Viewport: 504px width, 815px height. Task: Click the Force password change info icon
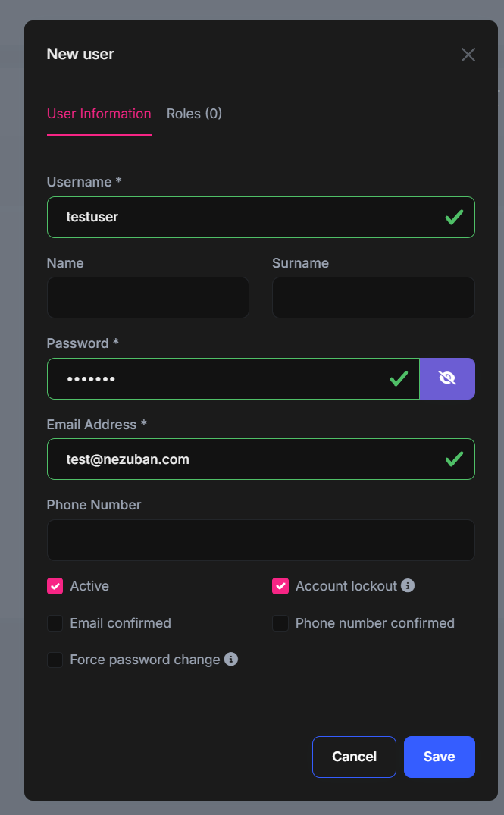tap(231, 659)
